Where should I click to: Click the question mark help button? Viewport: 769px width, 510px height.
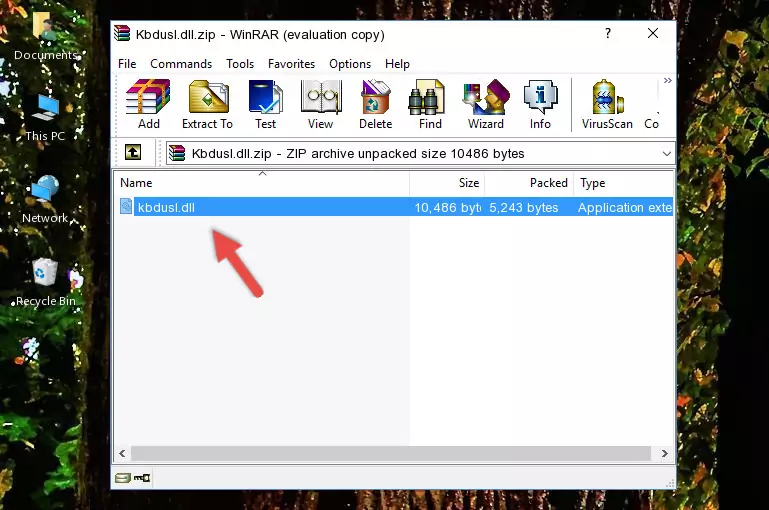608,33
